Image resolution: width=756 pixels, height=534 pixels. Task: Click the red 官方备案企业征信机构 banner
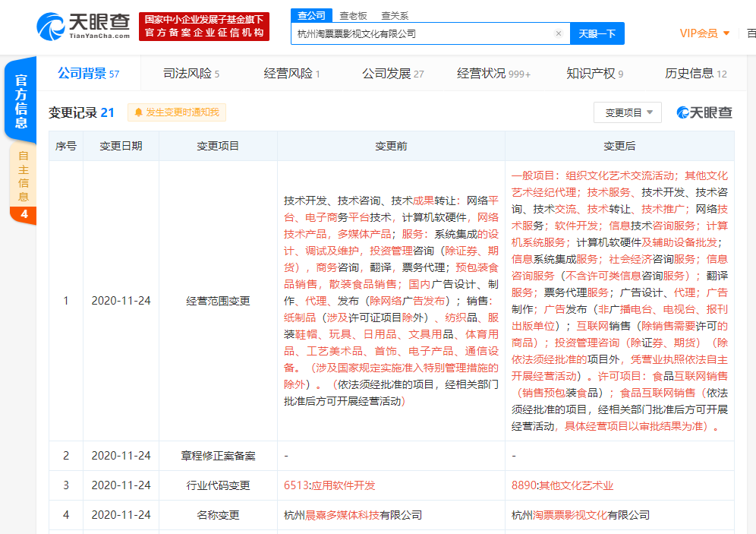pyautogui.click(x=204, y=27)
